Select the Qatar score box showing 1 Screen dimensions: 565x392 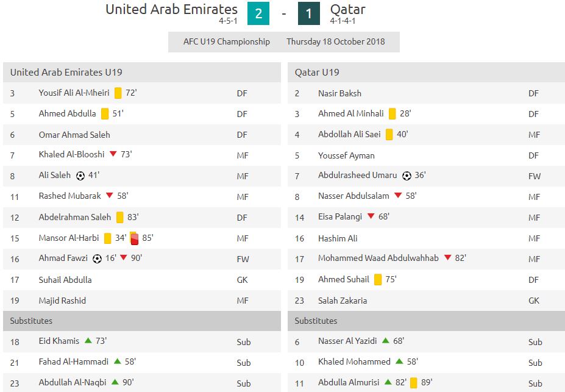click(309, 13)
